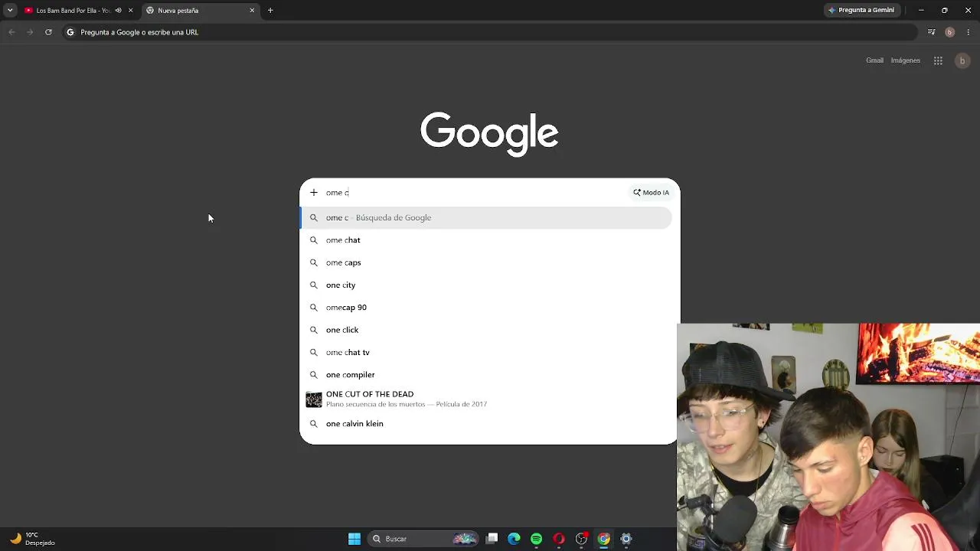980x551 pixels.
Task: Click the Google logo
Action: [x=489, y=134]
